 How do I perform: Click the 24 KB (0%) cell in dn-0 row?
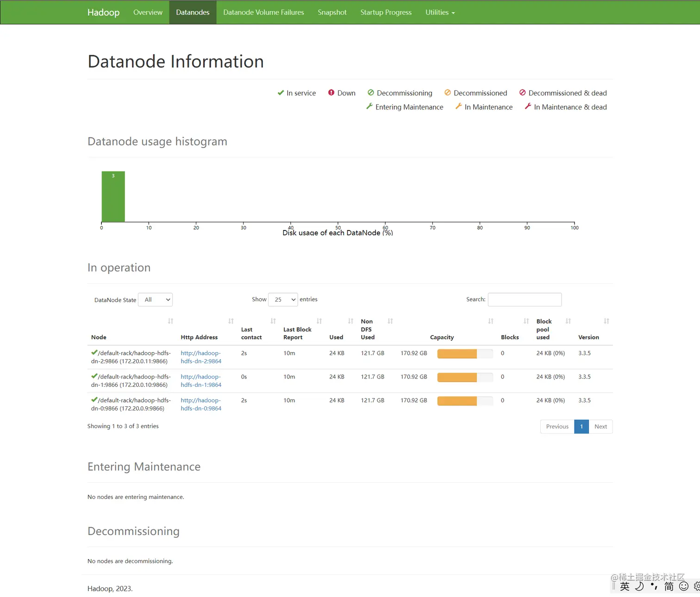tap(550, 400)
